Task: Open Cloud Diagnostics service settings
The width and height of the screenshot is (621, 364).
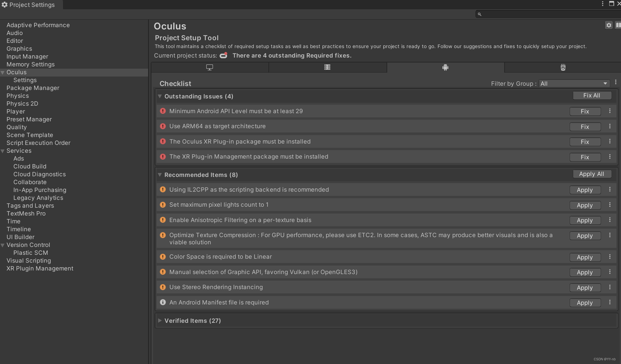Action: pyautogui.click(x=40, y=174)
